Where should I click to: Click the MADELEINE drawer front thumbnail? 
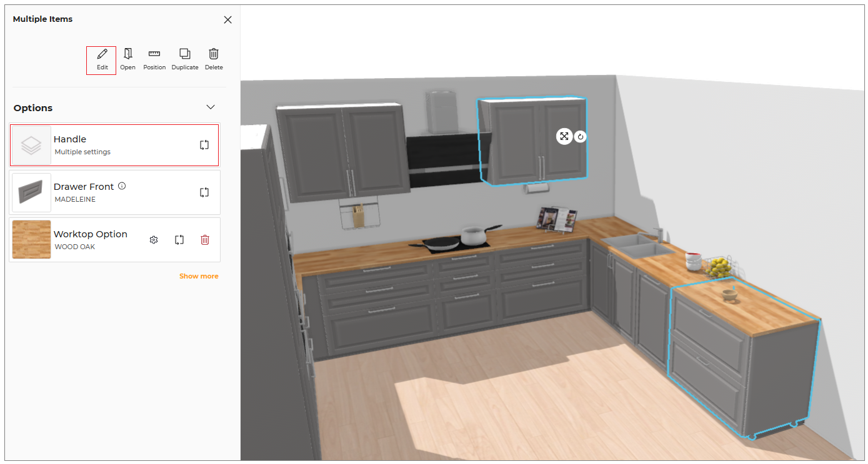pyautogui.click(x=31, y=192)
